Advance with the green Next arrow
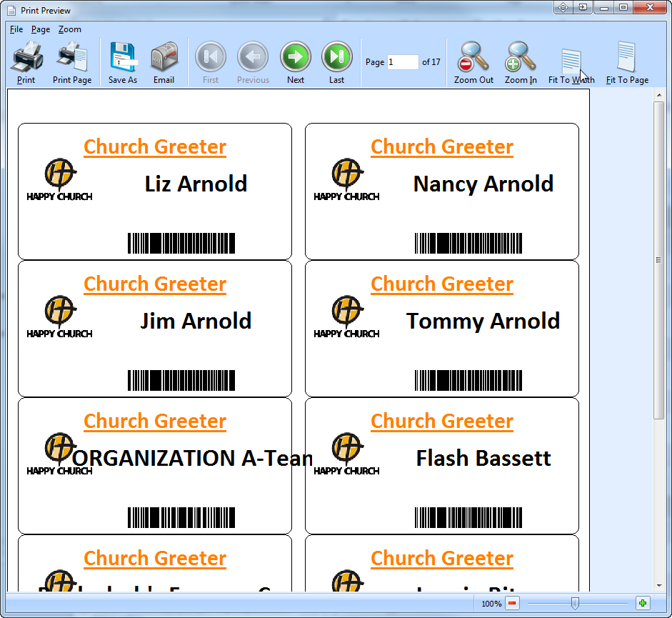 (295, 56)
